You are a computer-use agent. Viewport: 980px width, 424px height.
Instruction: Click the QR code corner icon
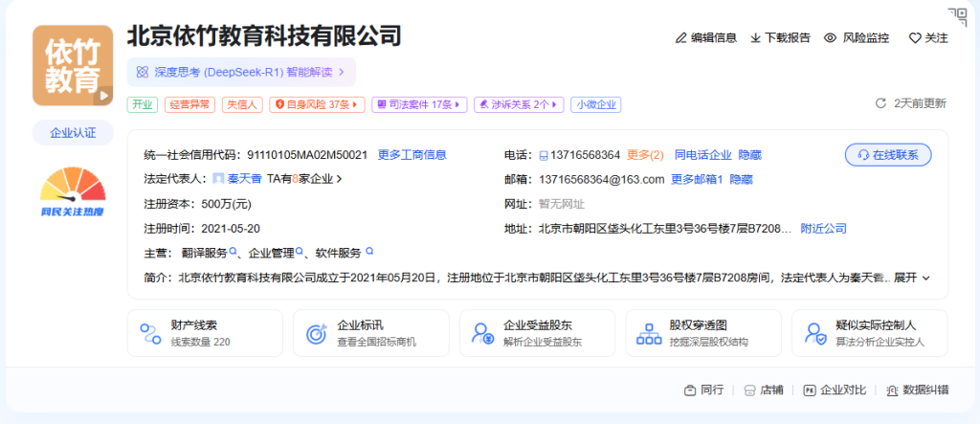[957, 16]
